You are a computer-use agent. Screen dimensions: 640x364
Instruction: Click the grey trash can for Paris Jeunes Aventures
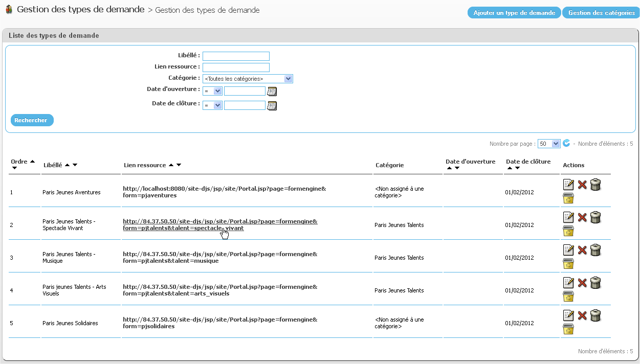(595, 185)
